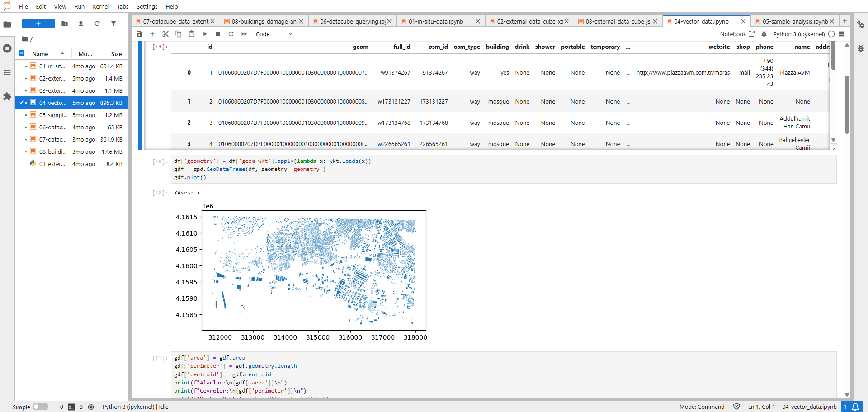Refresh the file browser list
This screenshot has width=868, height=412.
point(97,24)
